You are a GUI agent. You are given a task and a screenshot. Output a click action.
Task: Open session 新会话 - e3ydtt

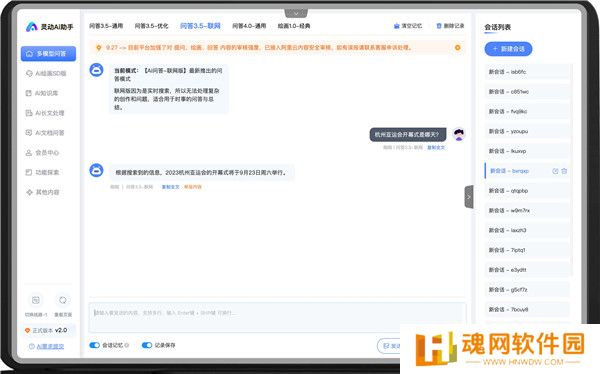click(527, 270)
